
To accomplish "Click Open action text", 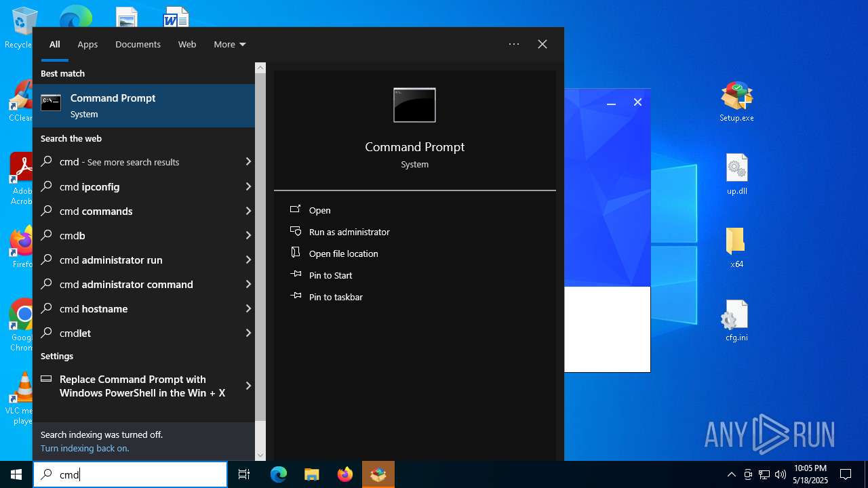I will pos(320,210).
